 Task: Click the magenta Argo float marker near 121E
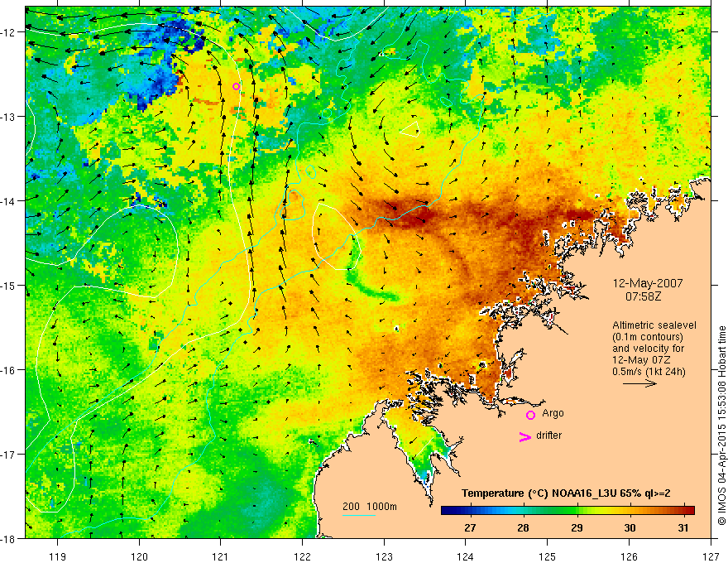236,86
